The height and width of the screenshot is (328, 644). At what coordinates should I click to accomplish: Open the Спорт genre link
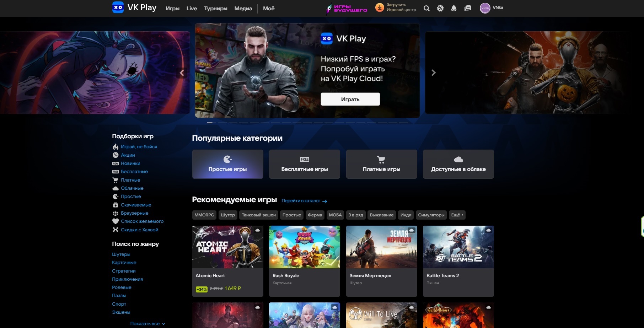(x=119, y=304)
